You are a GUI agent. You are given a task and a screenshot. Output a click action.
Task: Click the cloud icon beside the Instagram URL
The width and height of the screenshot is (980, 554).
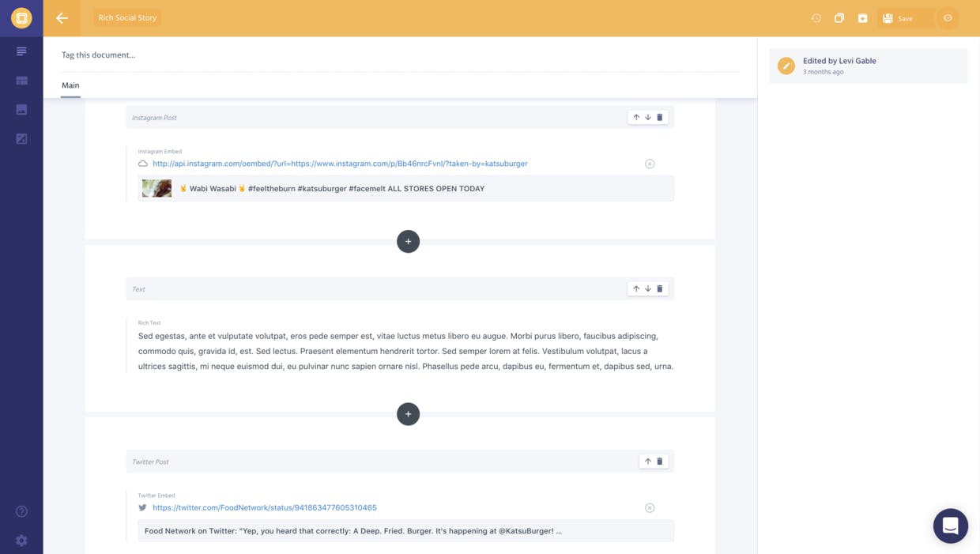click(x=143, y=164)
